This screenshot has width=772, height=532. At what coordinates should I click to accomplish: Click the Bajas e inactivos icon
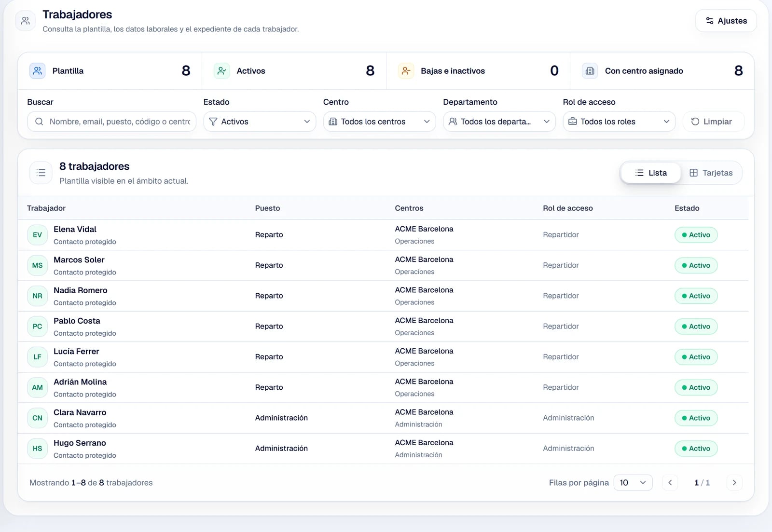(406, 71)
